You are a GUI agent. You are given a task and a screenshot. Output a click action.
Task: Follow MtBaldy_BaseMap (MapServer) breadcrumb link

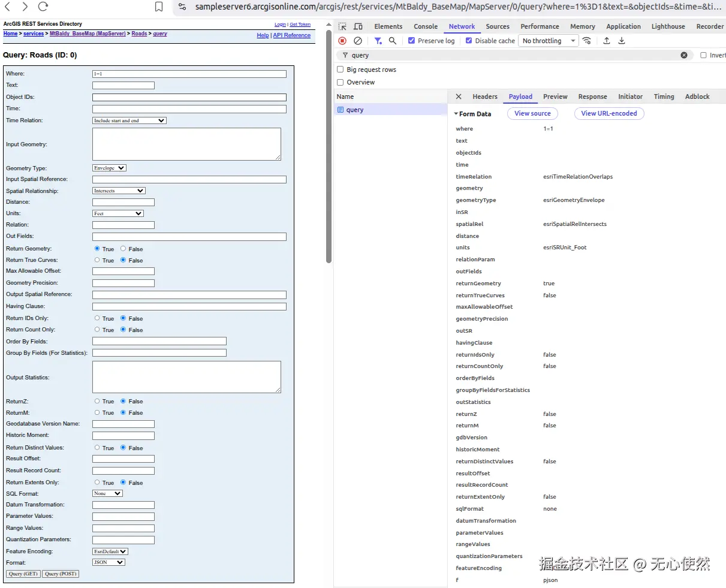88,34
